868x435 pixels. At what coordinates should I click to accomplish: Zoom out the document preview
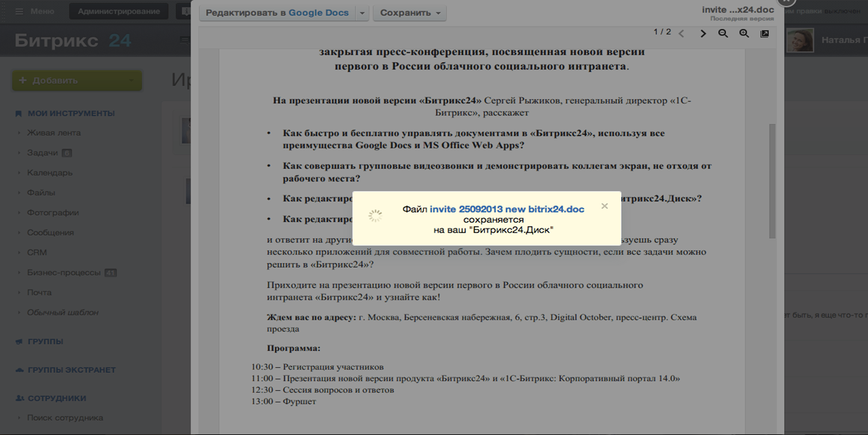pos(723,34)
